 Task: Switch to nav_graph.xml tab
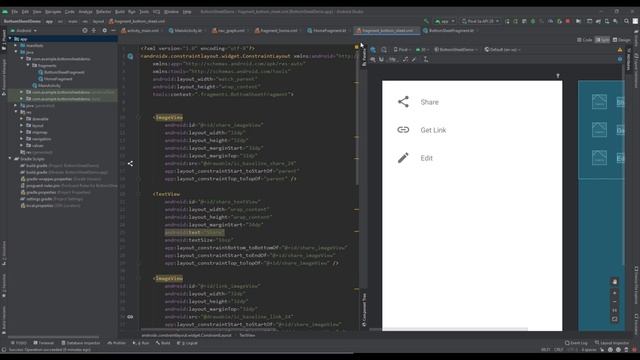pyautogui.click(x=229, y=31)
